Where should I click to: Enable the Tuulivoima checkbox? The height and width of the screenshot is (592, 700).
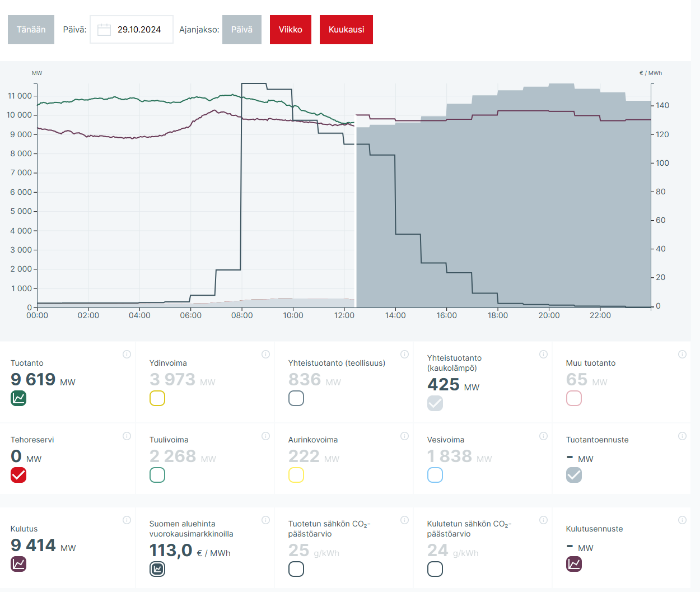(157, 475)
